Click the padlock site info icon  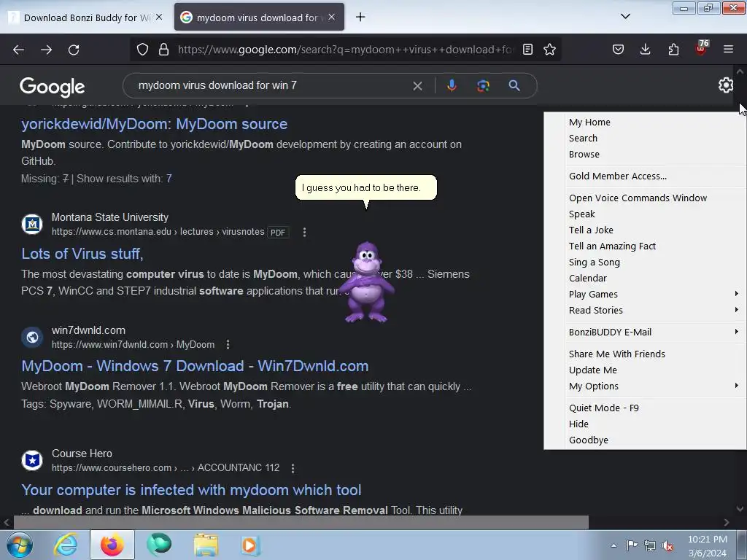click(163, 50)
